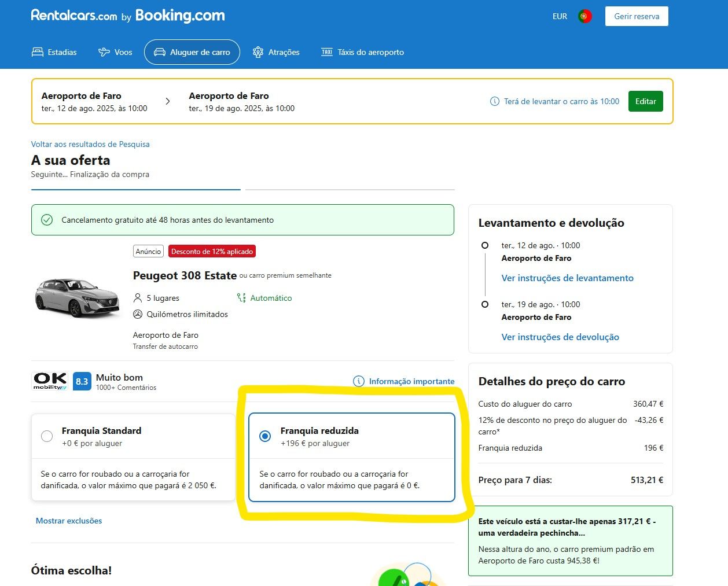Open the Informação importante link
Viewport: 728px width, 586px height.
[411, 381]
